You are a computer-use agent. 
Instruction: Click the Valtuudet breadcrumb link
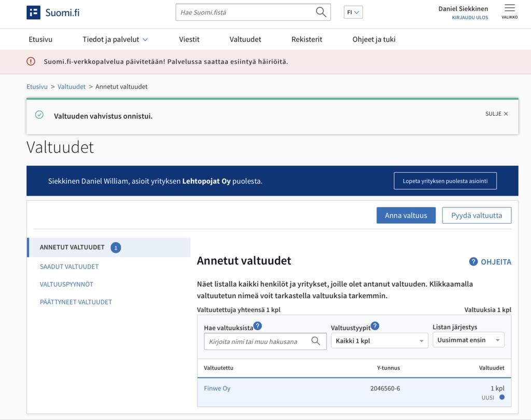[72, 87]
